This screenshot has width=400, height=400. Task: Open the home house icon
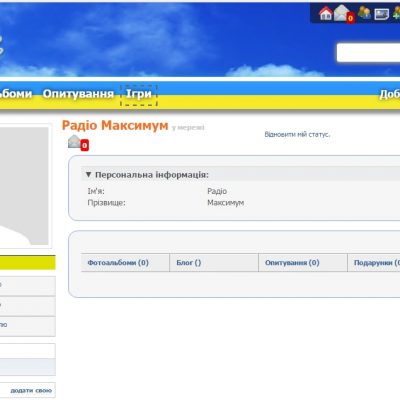pyautogui.click(x=326, y=14)
